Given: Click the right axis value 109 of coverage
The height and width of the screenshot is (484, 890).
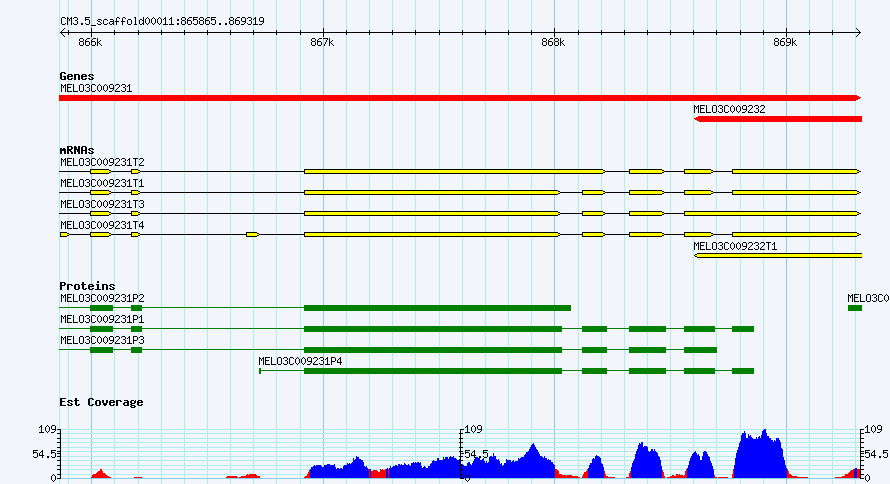Looking at the screenshot, I should tap(873, 430).
